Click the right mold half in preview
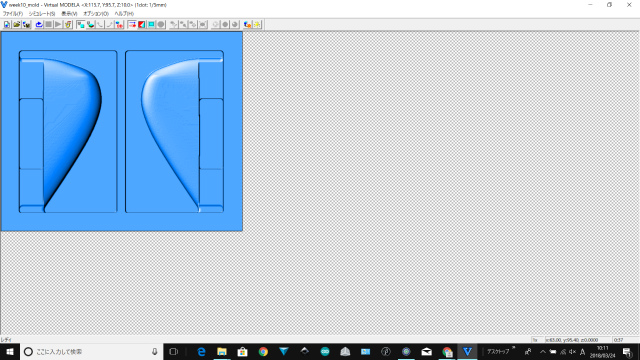This screenshot has width=640, height=360. (x=174, y=131)
